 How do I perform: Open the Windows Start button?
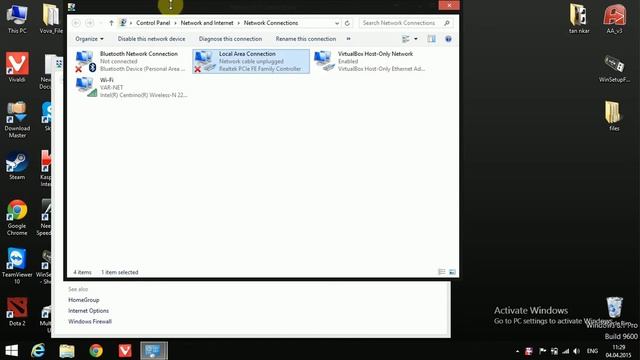pyautogui.click(x=11, y=351)
